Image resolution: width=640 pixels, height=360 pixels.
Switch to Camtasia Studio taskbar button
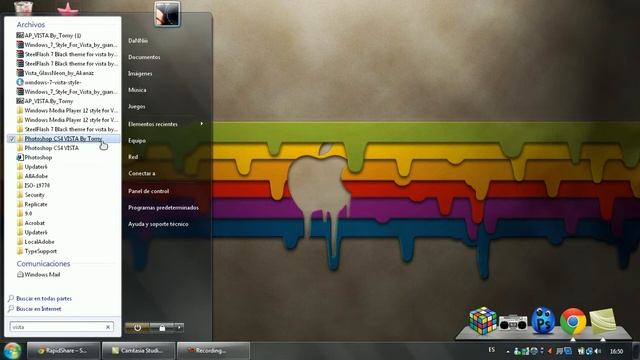click(138, 351)
